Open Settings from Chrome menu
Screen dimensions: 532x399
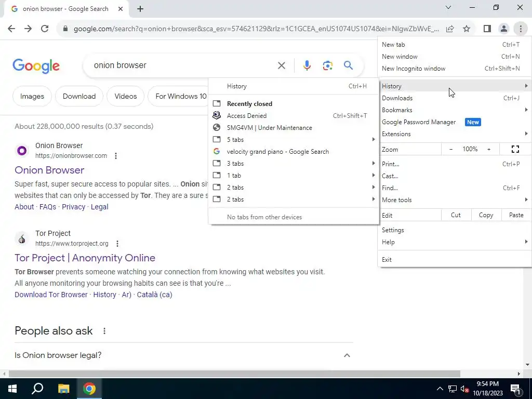(455, 230)
